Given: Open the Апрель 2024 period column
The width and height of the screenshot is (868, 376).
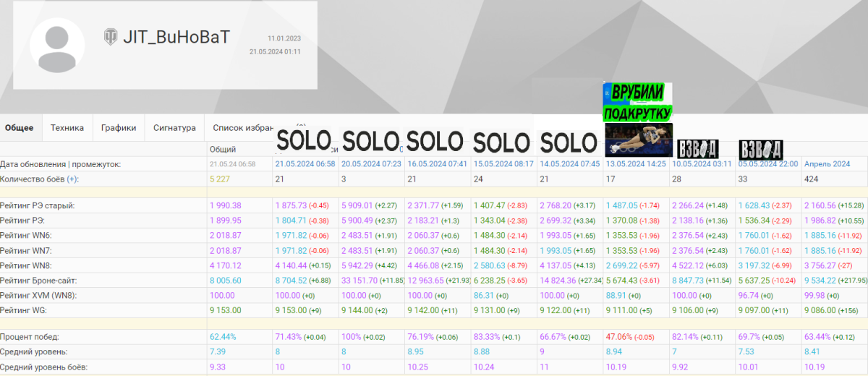Looking at the screenshot, I should [x=826, y=164].
